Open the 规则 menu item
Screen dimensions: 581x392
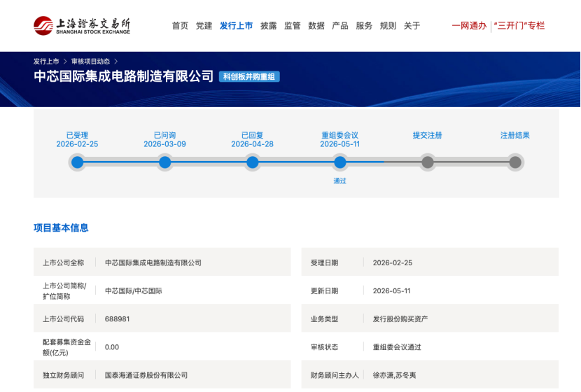coord(388,26)
